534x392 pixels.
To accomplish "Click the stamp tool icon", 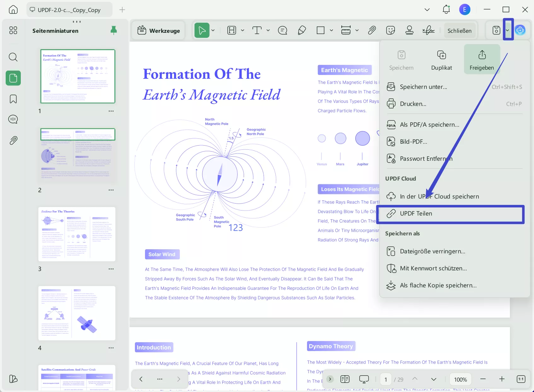I will coord(409,30).
